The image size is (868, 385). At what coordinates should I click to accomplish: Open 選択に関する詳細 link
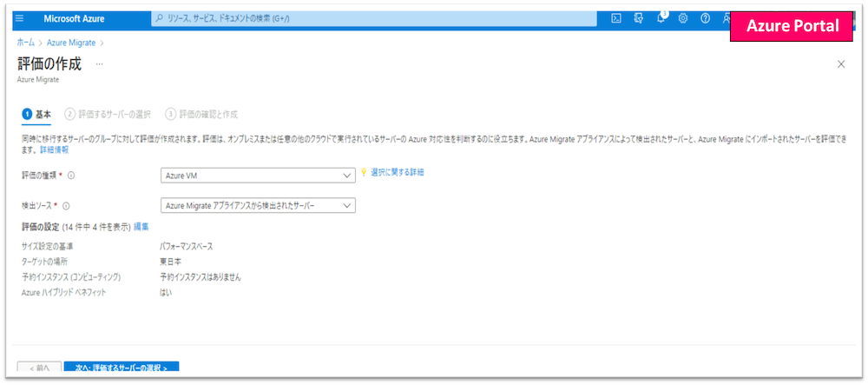(397, 172)
